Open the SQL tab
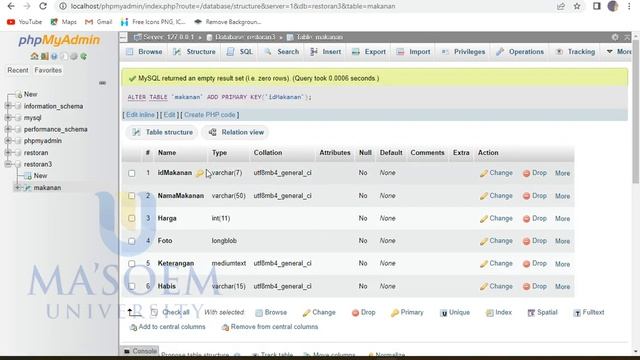Screen dimensions: 640x360 pyautogui.click(x=240, y=52)
